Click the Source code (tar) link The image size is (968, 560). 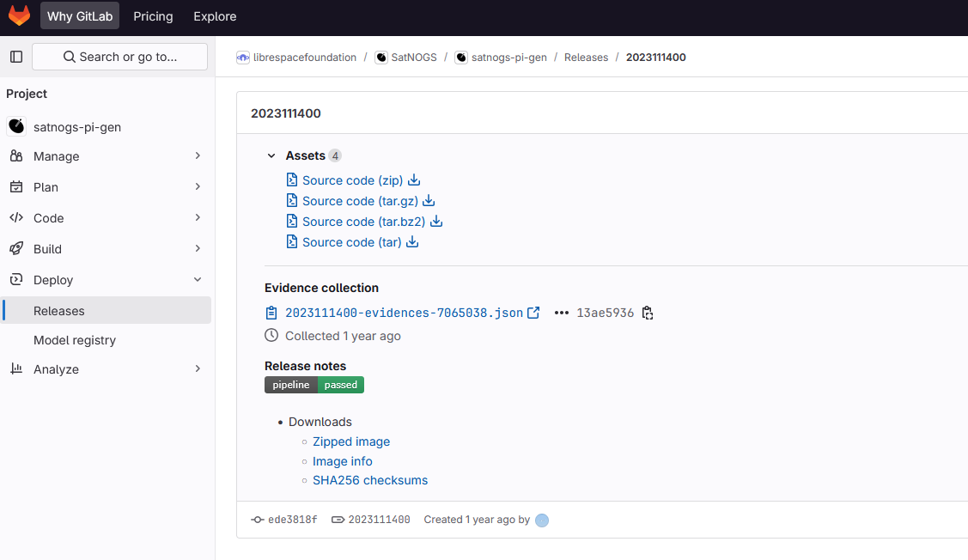[352, 242]
